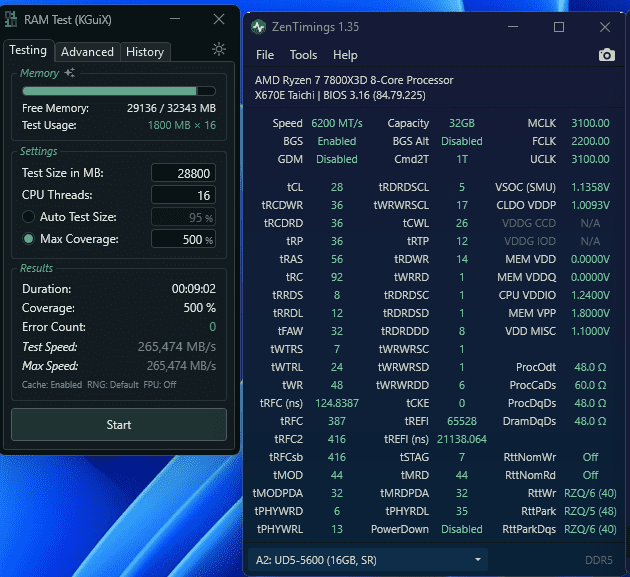Toggle the RAM Test theme sun icon
The width and height of the screenshot is (630, 577).
(x=219, y=49)
